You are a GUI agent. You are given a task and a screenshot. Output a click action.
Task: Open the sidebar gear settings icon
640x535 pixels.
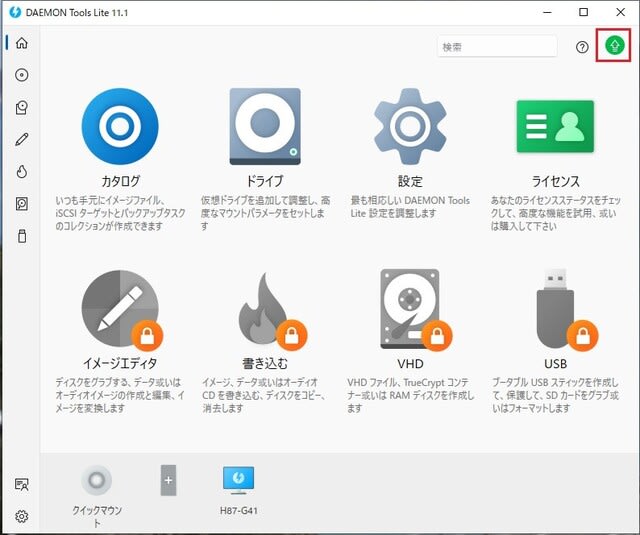click(x=22, y=516)
